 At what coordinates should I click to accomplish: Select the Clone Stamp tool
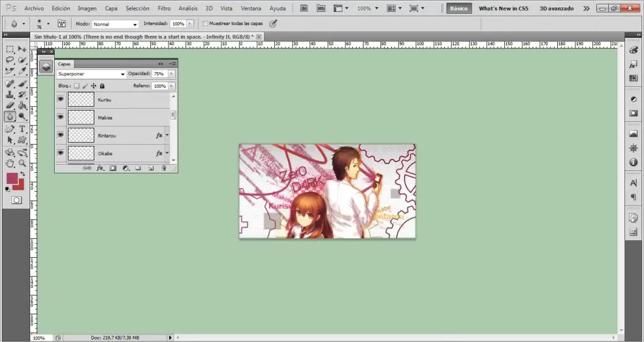click(10, 95)
